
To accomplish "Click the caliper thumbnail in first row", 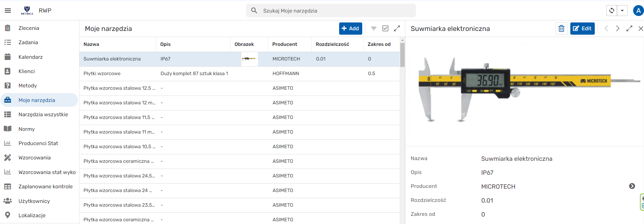I will pos(249,59).
